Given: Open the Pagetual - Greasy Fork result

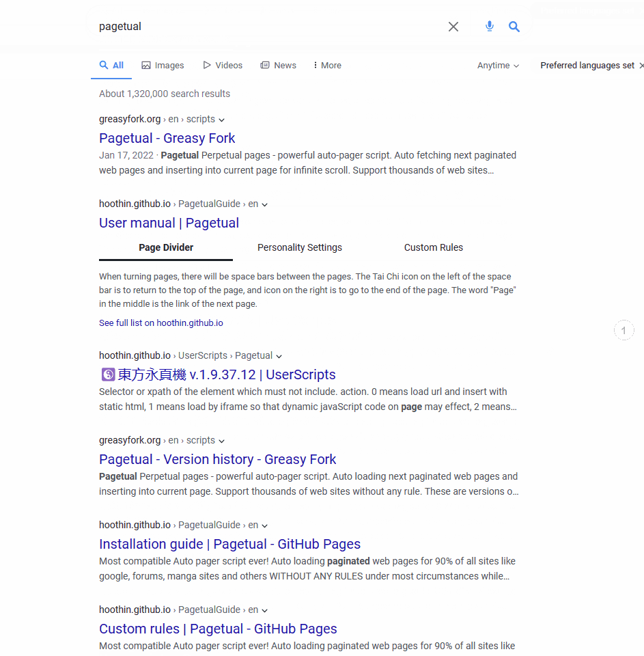Looking at the screenshot, I should tap(167, 138).
